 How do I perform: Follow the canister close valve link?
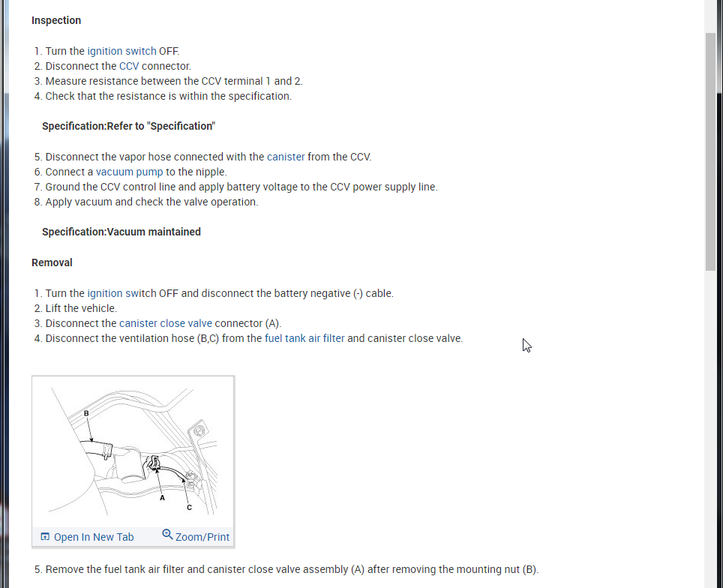(165, 323)
